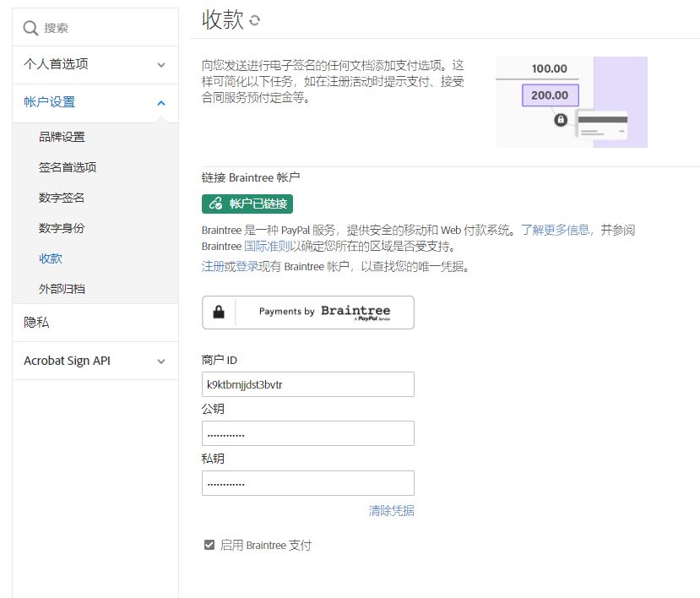This screenshot has width=700, height=598.
Task: Disable the 启用 Braintree 支付 checkbox
Action: [x=209, y=545]
